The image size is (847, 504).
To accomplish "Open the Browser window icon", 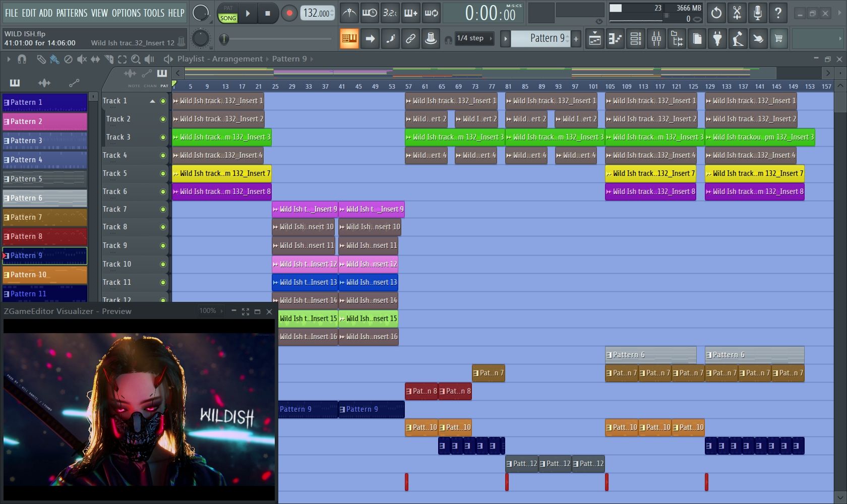I will click(x=677, y=38).
